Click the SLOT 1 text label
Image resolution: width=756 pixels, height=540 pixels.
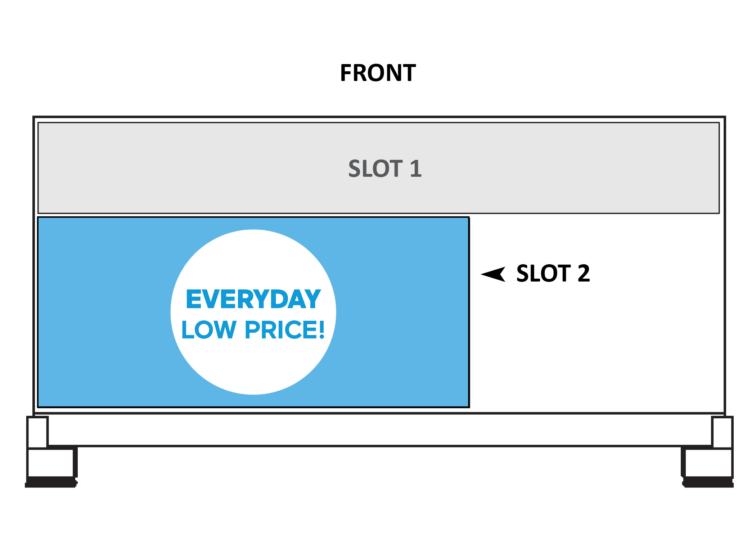coord(384,168)
